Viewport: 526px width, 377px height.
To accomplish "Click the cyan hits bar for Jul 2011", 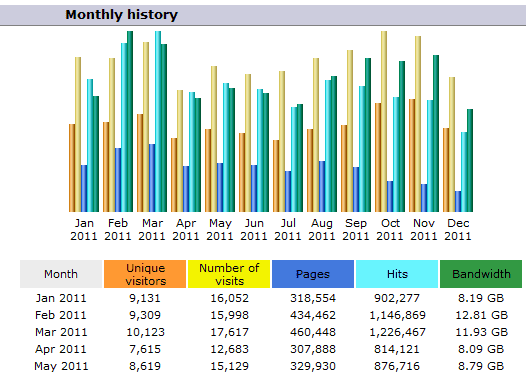I will point(294,159).
